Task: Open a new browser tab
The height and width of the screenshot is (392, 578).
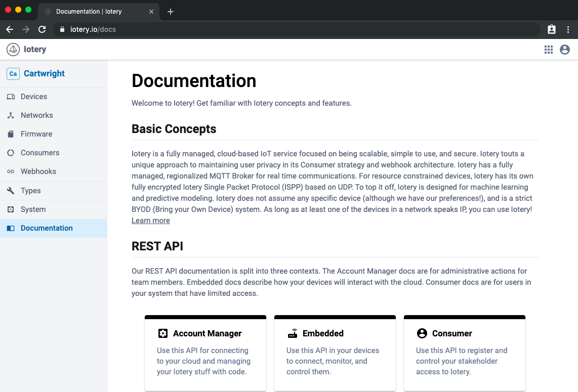Action: click(170, 12)
